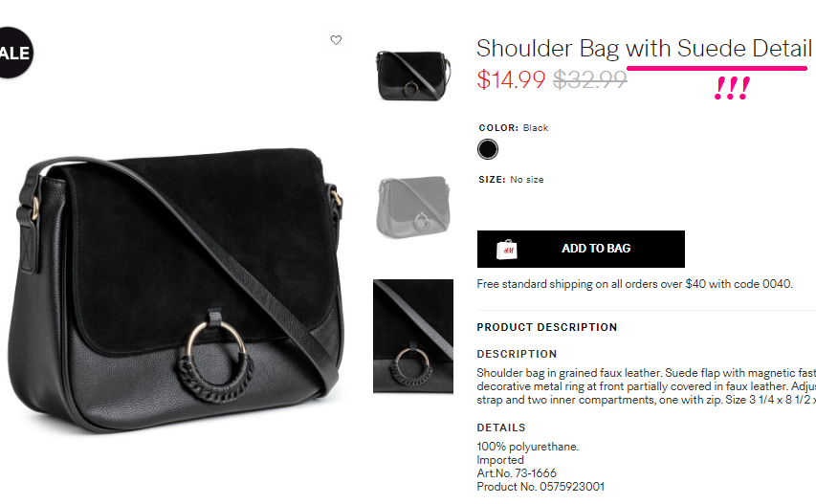Click the sale price $14.99
The image size is (816, 504).
(511, 79)
